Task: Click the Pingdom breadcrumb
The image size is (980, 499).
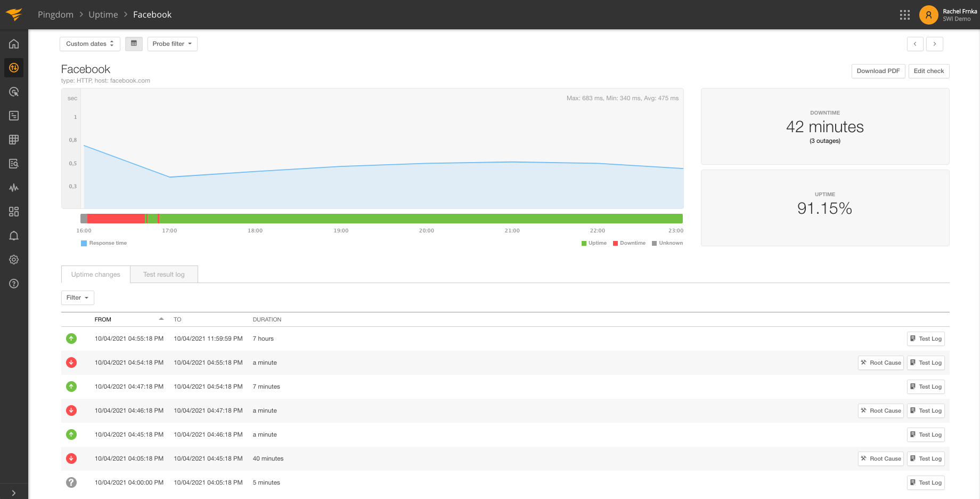Action: click(x=55, y=14)
